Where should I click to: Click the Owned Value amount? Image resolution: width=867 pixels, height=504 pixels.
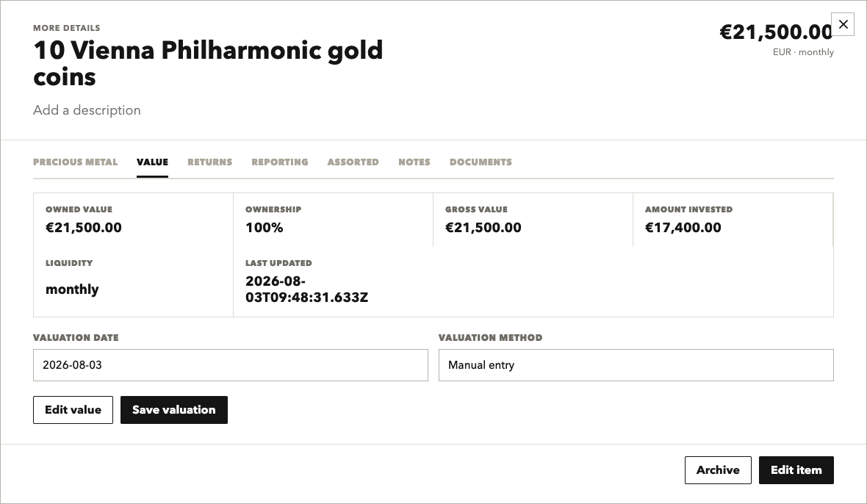pyautogui.click(x=84, y=228)
